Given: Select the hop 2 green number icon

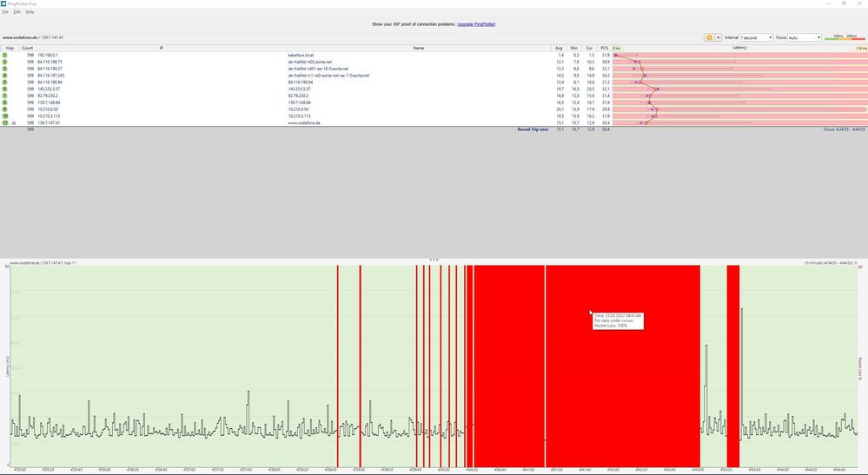Looking at the screenshot, I should coord(5,62).
